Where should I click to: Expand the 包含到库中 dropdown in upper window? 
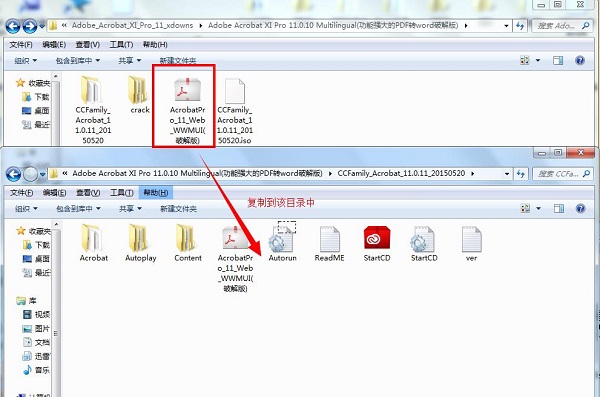78,60
